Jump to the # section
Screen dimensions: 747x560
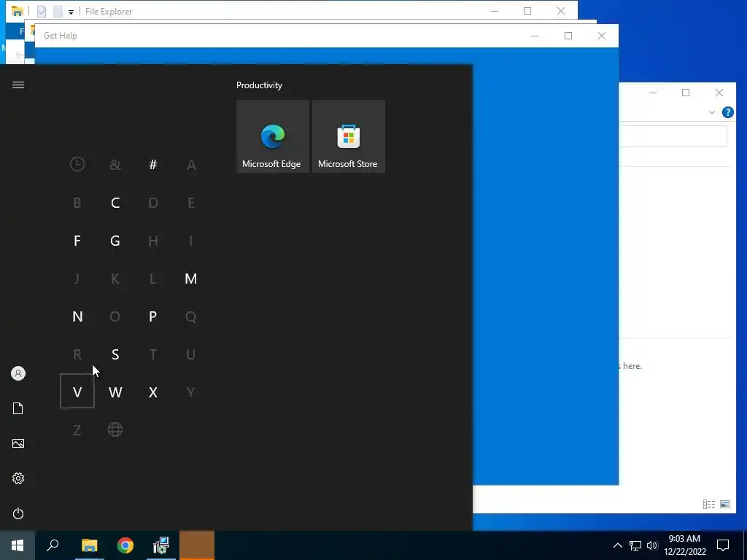point(153,164)
